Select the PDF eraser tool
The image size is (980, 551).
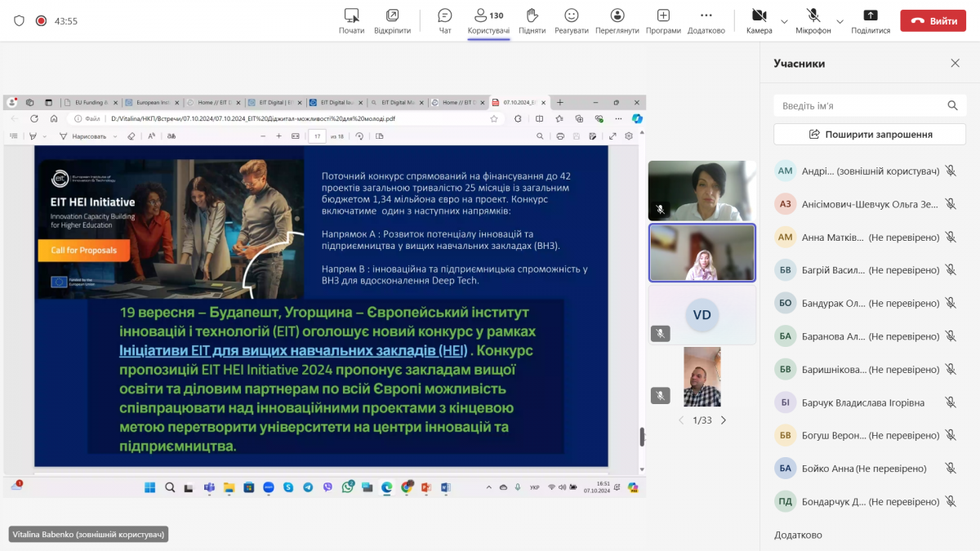[x=131, y=136]
